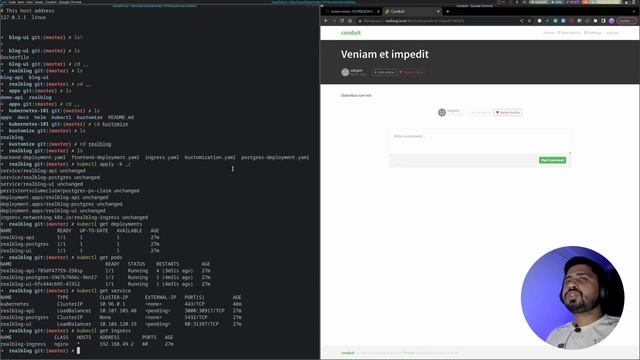Open Settings link in Conduit navbar

click(x=593, y=33)
